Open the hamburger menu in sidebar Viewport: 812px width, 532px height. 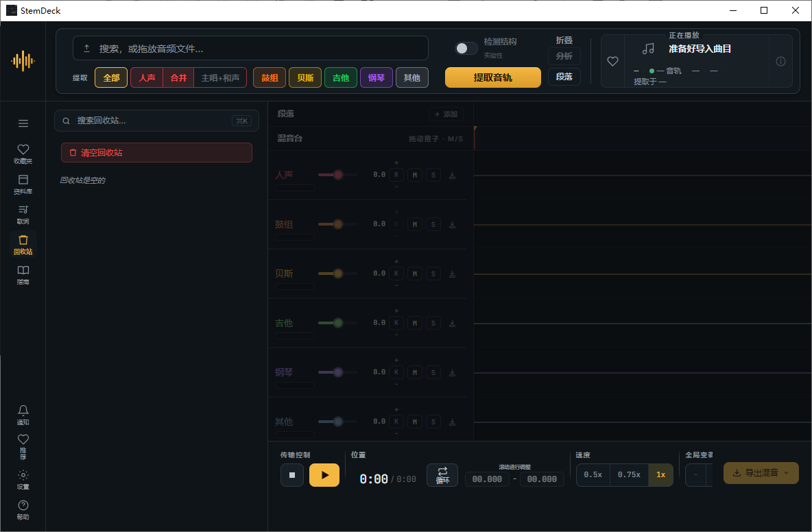[x=23, y=123]
